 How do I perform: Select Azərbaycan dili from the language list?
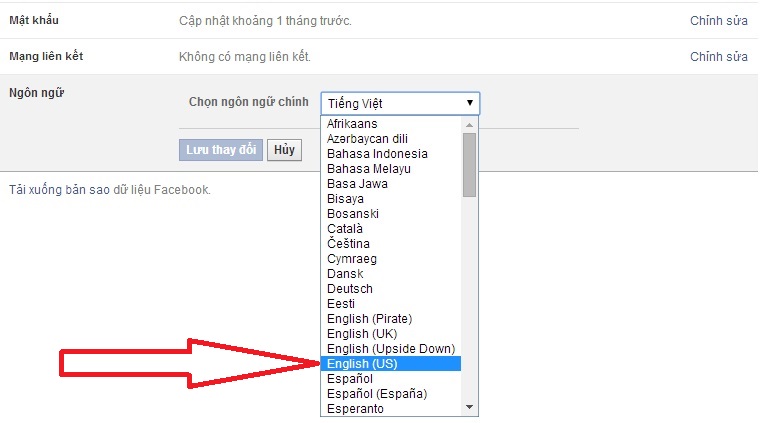391,139
